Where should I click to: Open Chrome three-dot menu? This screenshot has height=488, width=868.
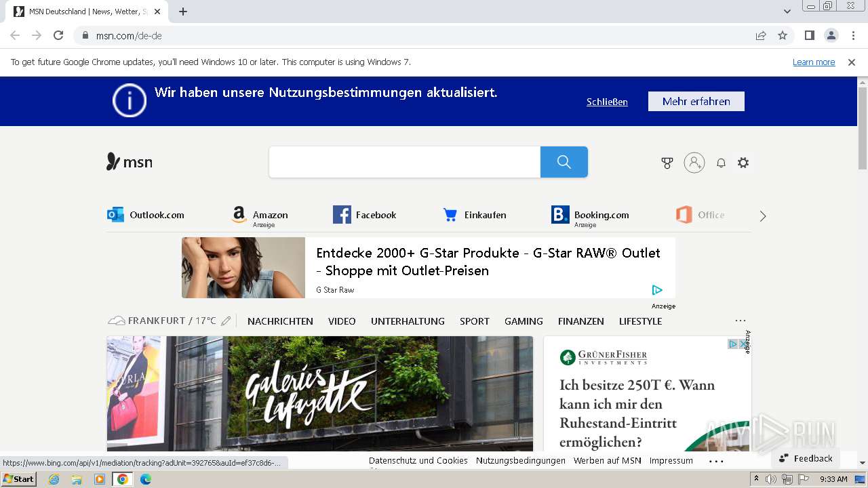coord(854,35)
